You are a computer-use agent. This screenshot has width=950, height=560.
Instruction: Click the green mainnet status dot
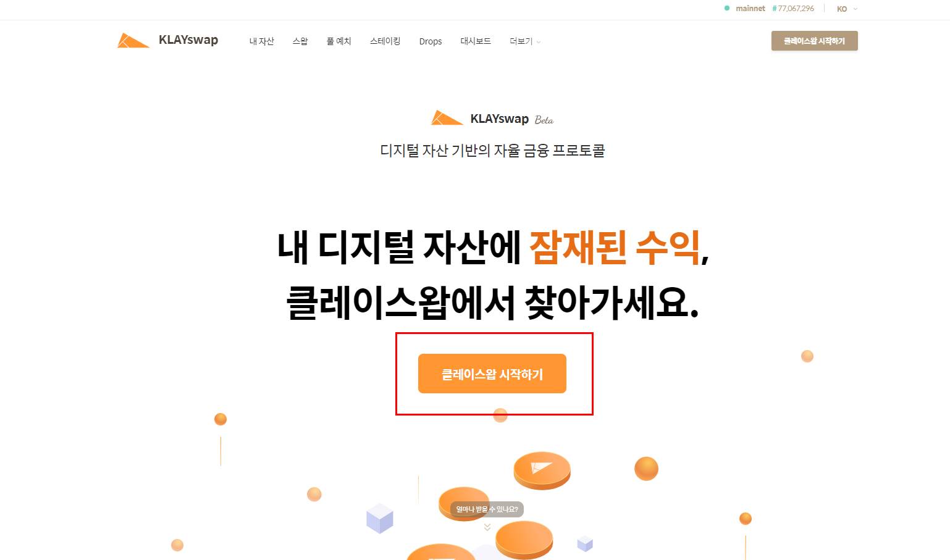click(727, 8)
